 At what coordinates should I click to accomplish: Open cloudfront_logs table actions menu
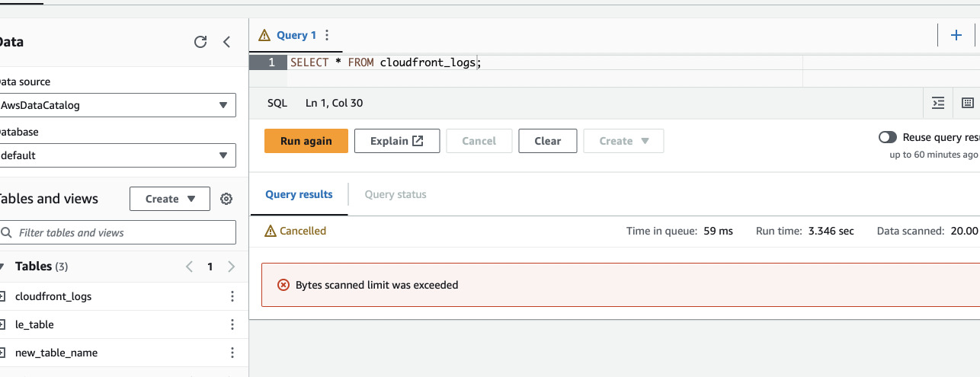coord(232,296)
